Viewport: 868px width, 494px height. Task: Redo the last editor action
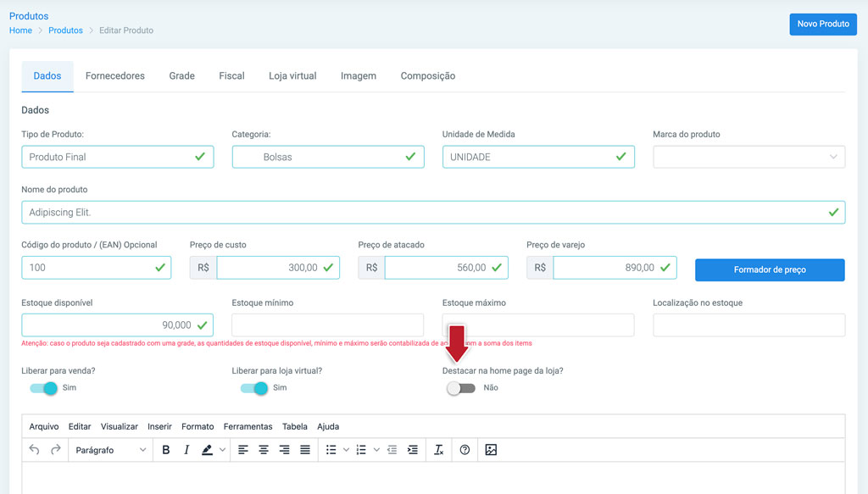coord(55,450)
